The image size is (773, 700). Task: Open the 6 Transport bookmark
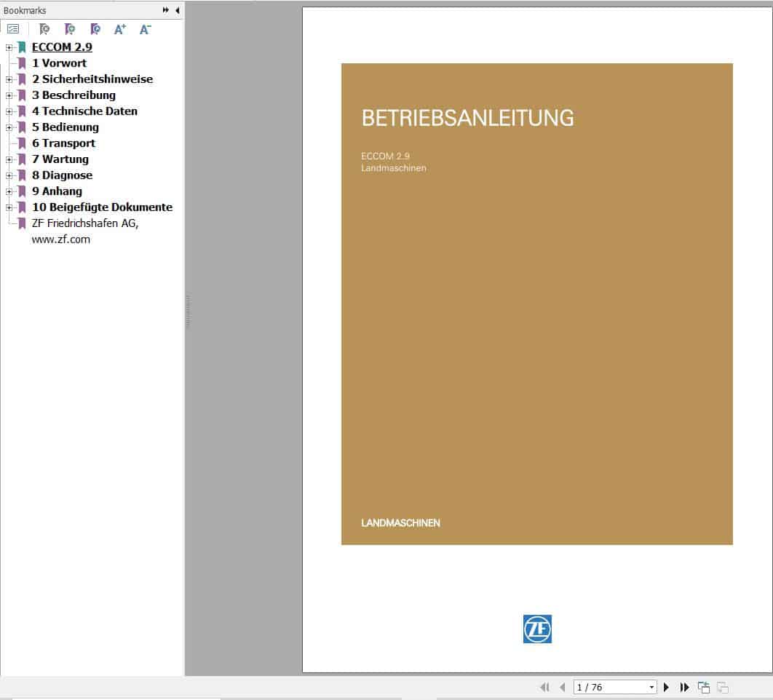pos(63,143)
